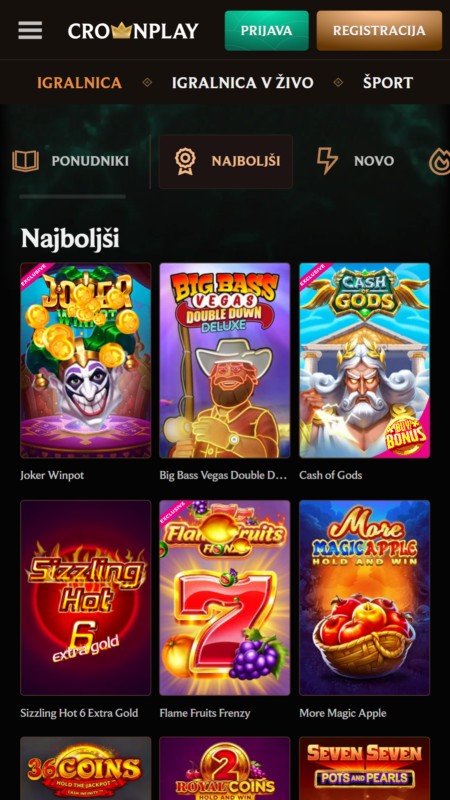Click the category scroll indicator bar
Screen dimensions: 450x800
(x=72, y=196)
